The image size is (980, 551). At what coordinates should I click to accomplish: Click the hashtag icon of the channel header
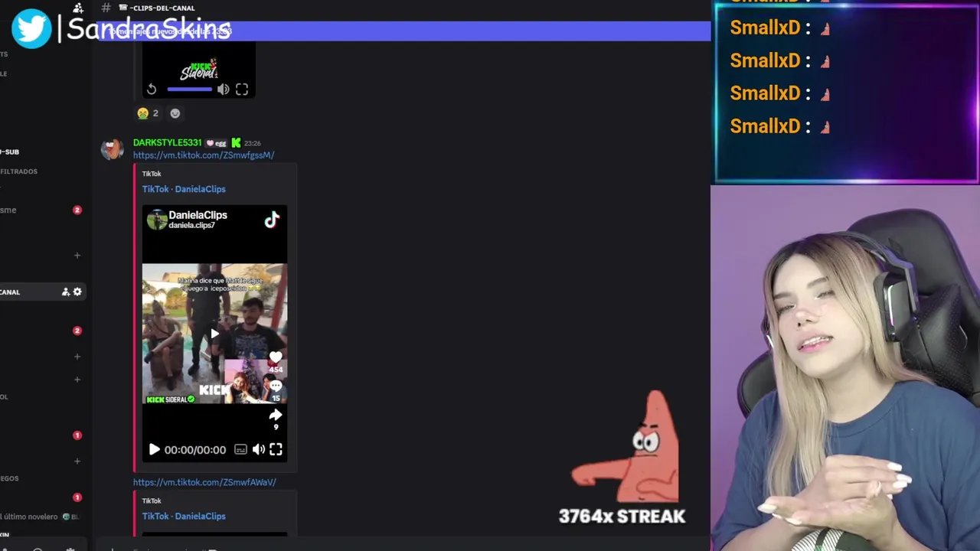(106, 8)
